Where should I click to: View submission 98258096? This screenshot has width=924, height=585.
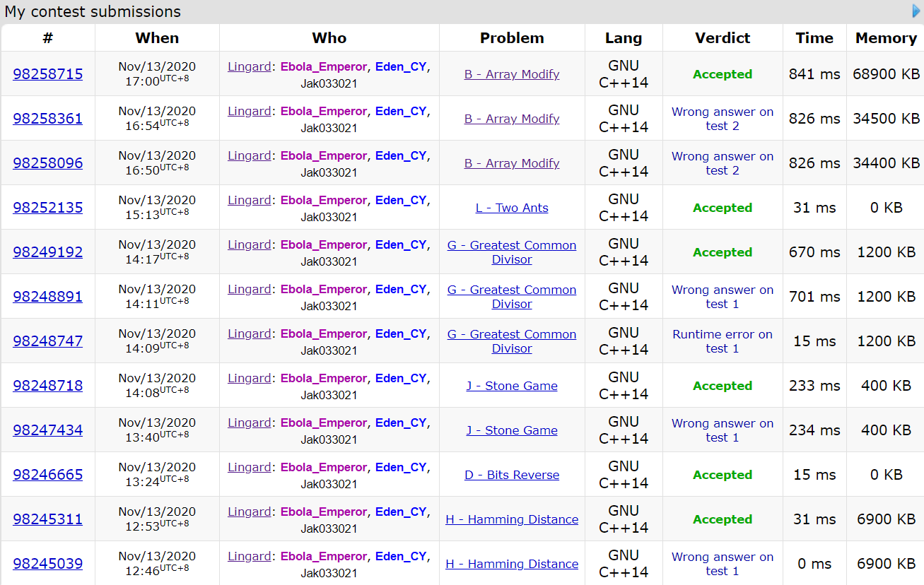[47, 163]
